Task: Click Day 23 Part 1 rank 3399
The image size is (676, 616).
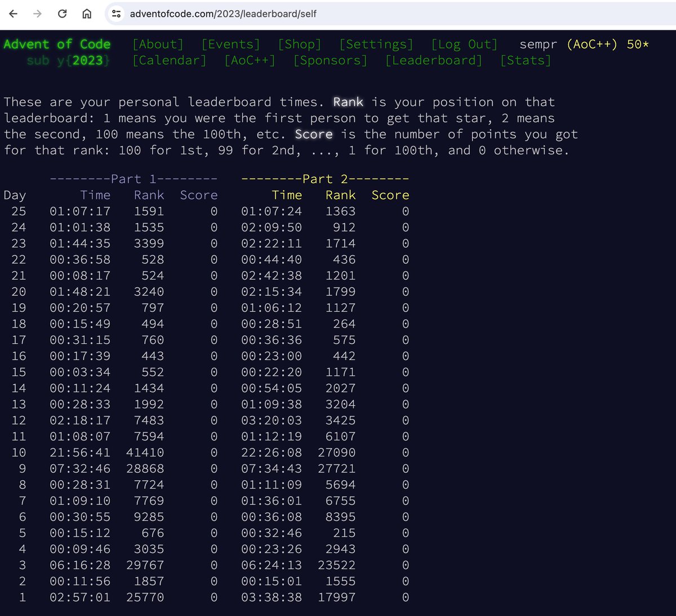Action: coord(149,243)
